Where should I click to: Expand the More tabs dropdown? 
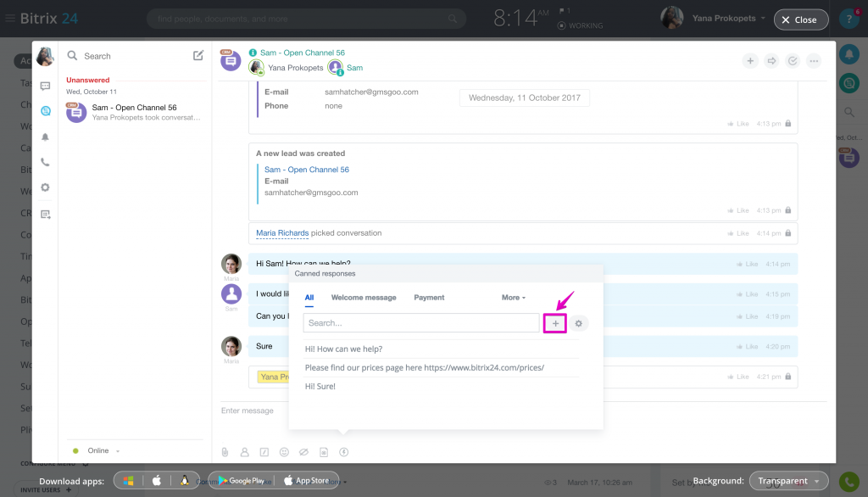click(513, 298)
